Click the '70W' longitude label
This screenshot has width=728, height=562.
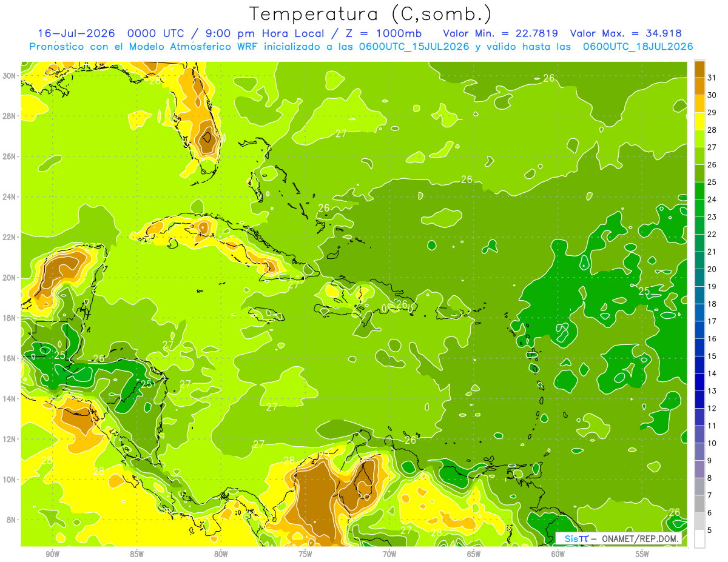point(389,554)
